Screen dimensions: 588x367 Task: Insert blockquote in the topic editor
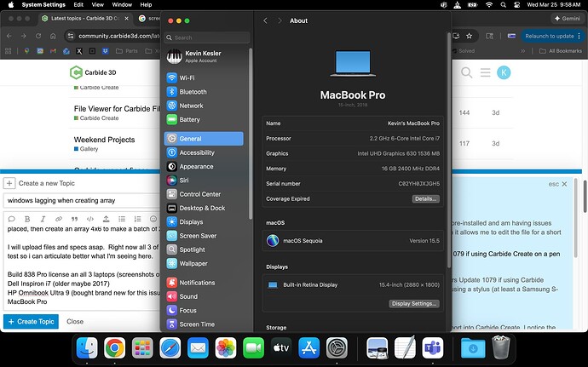tap(74, 219)
